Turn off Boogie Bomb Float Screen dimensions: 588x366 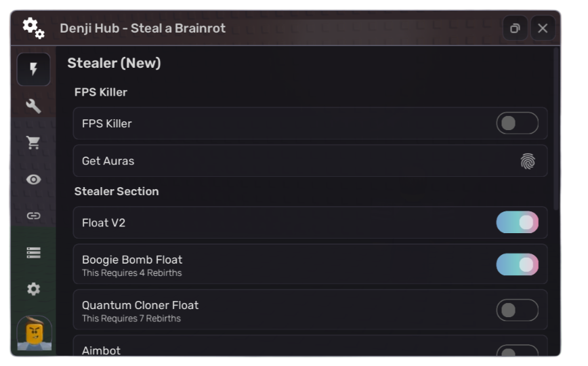[x=517, y=264]
